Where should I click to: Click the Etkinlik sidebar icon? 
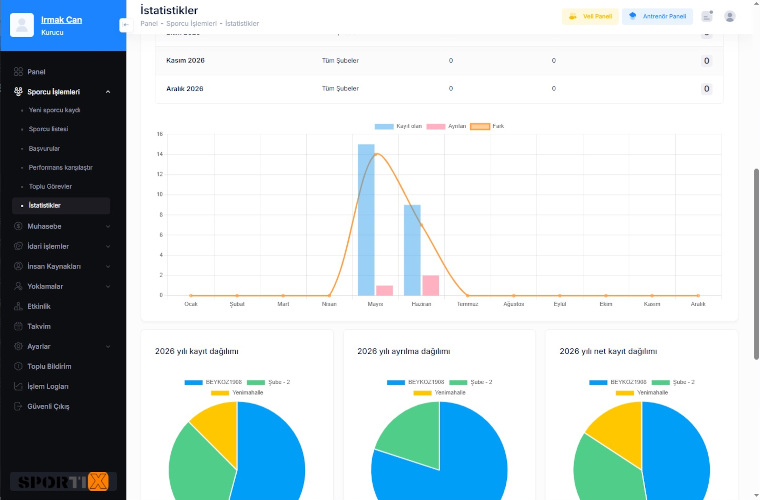[18, 306]
